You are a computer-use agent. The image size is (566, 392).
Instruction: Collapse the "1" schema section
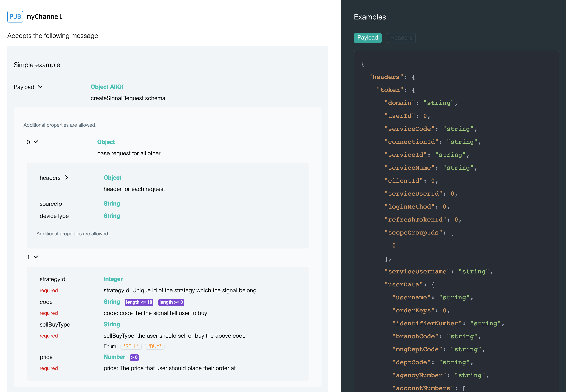[x=36, y=257]
